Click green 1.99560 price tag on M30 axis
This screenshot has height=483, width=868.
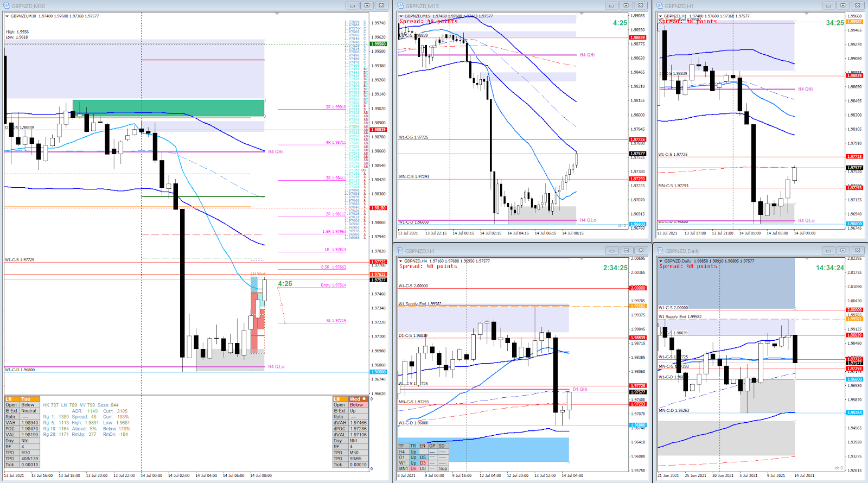[x=378, y=44]
